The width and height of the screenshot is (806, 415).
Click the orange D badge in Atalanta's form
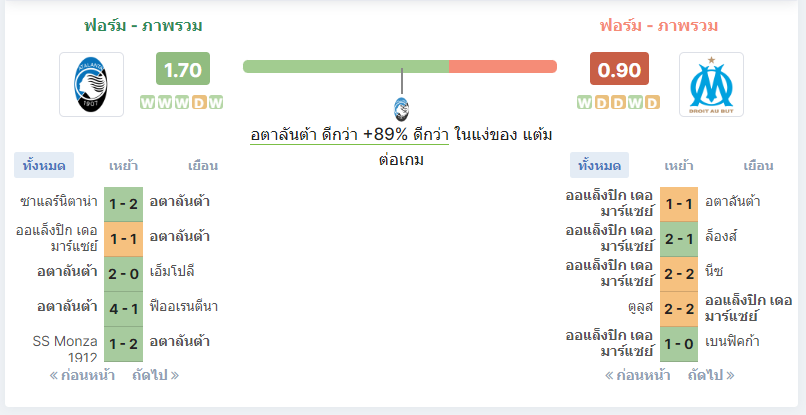pos(199,102)
